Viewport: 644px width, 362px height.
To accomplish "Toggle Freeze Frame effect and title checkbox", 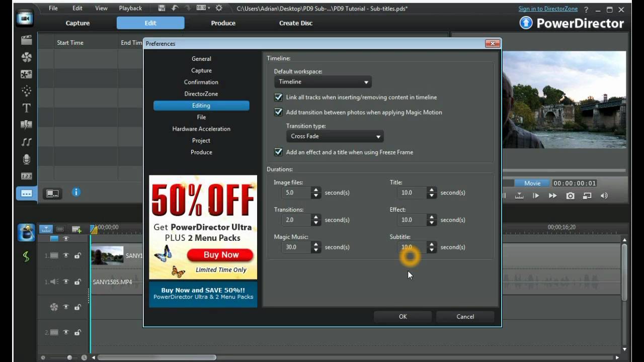I will [278, 152].
